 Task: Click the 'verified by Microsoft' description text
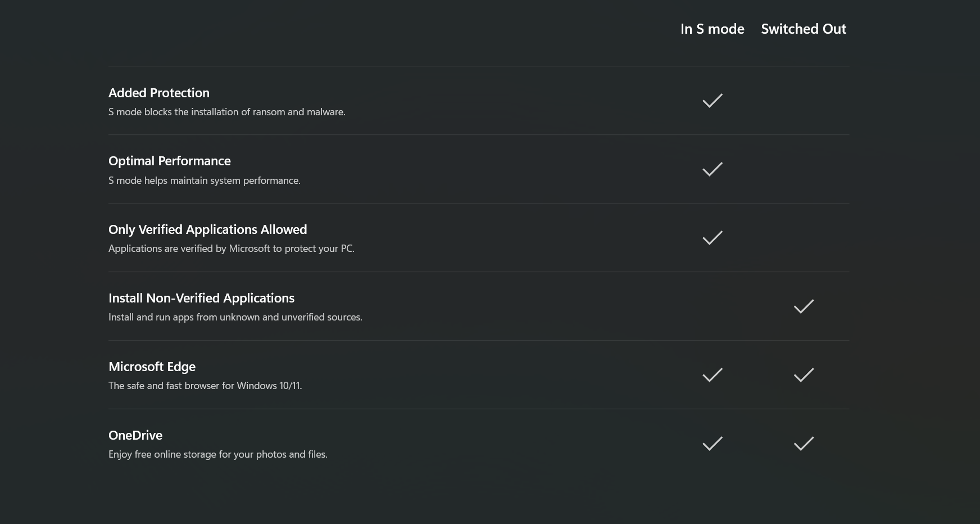point(232,249)
